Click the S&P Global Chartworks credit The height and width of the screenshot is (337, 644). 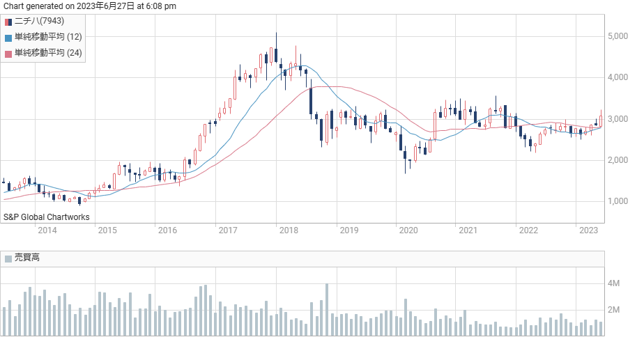pyautogui.click(x=47, y=217)
